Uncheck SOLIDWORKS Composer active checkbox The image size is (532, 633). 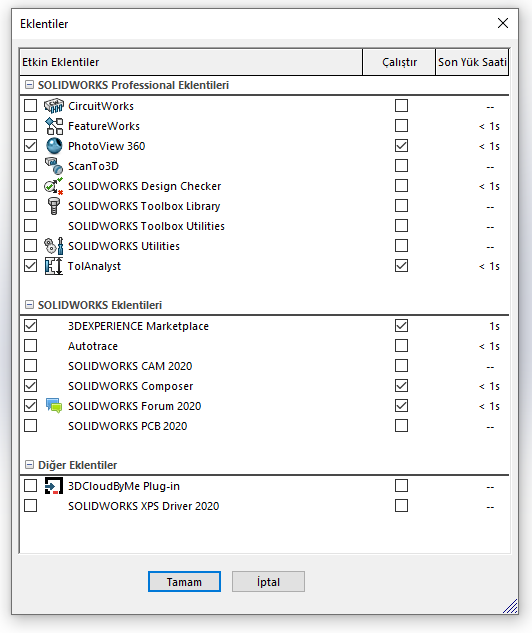pos(31,386)
